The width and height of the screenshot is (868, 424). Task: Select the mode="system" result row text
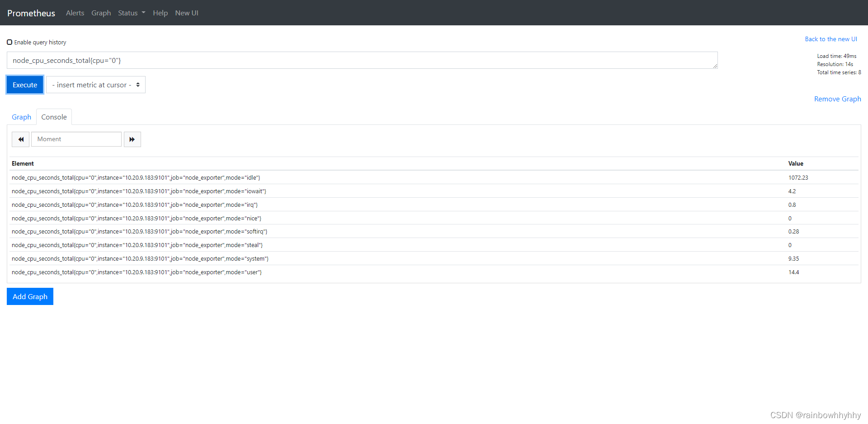point(140,258)
